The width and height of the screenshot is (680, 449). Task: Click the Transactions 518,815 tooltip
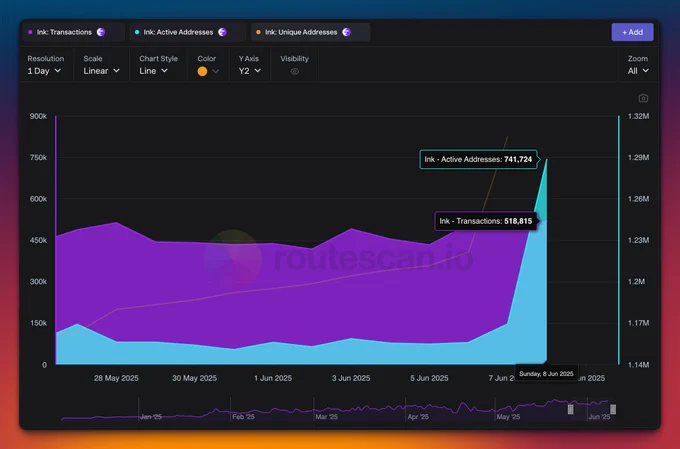click(486, 221)
